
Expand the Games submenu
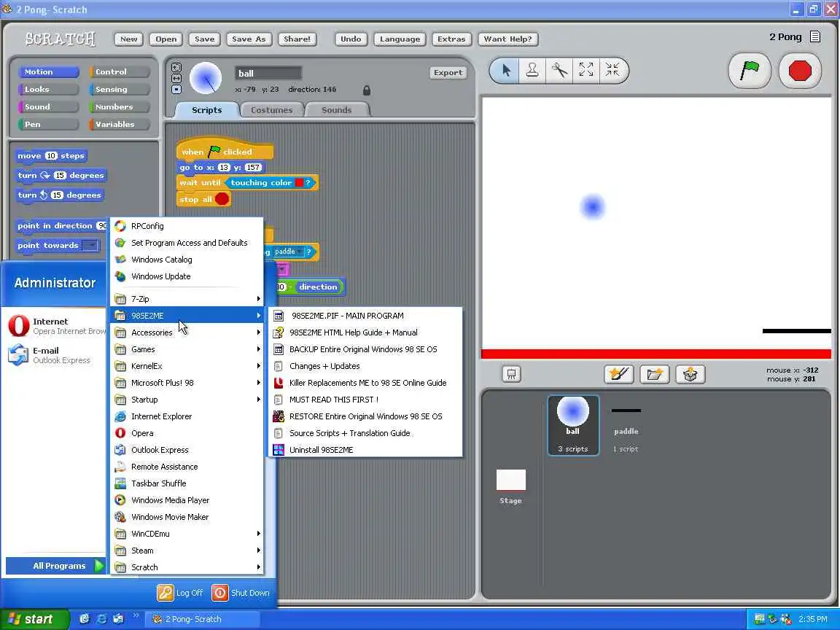[x=187, y=349]
